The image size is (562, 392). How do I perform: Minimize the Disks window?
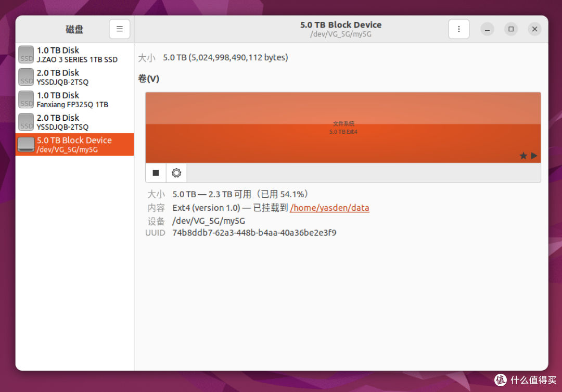pyautogui.click(x=487, y=29)
